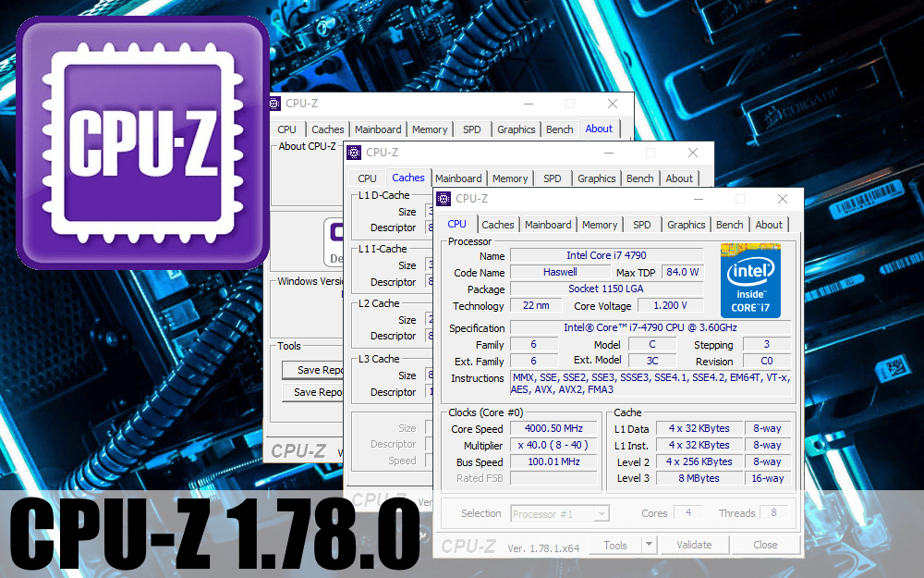Open the Memory tab in the front window
The height and width of the screenshot is (578, 924).
pyautogui.click(x=600, y=225)
